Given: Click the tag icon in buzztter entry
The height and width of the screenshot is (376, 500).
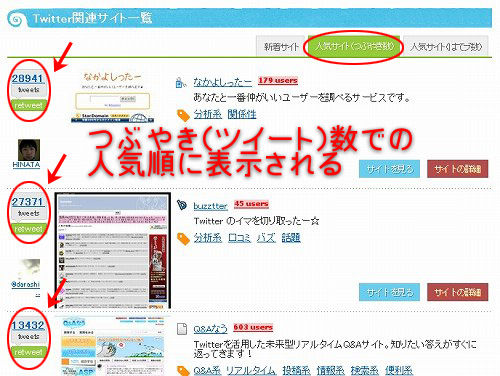Looking at the screenshot, I should [183, 239].
